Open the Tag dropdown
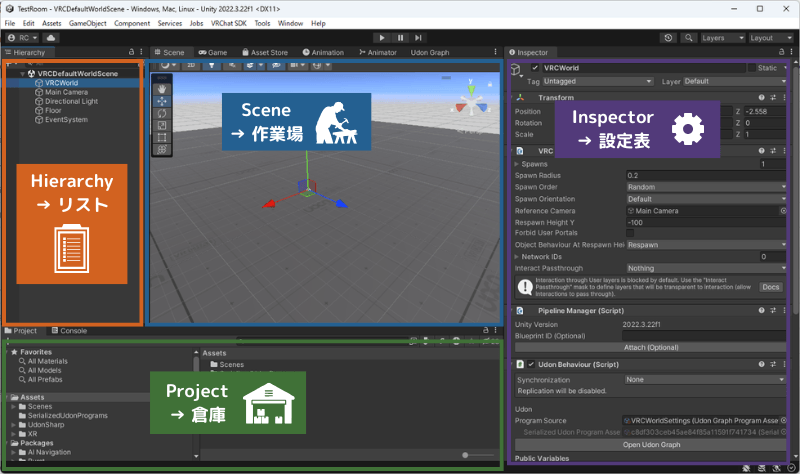This screenshot has height=474, width=800. tap(597, 81)
